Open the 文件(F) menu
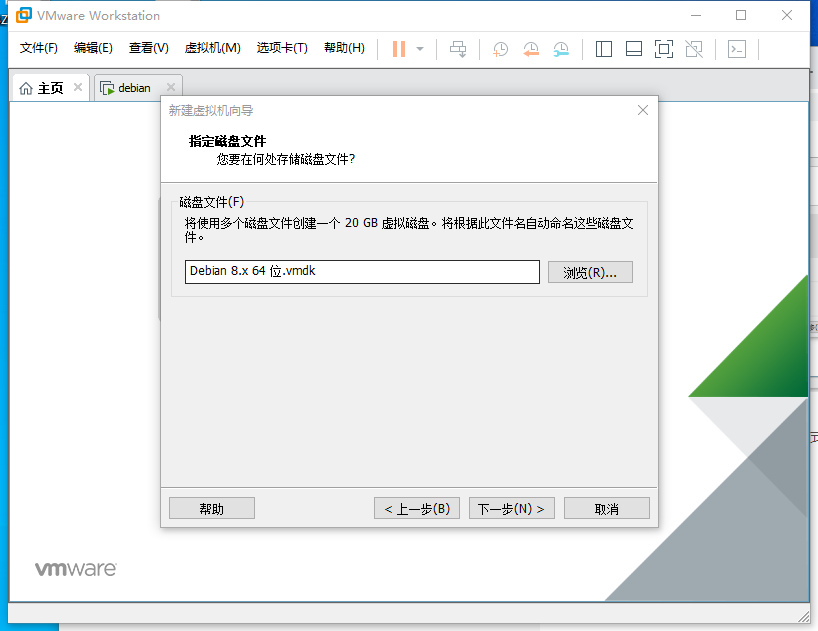 tap(37, 47)
